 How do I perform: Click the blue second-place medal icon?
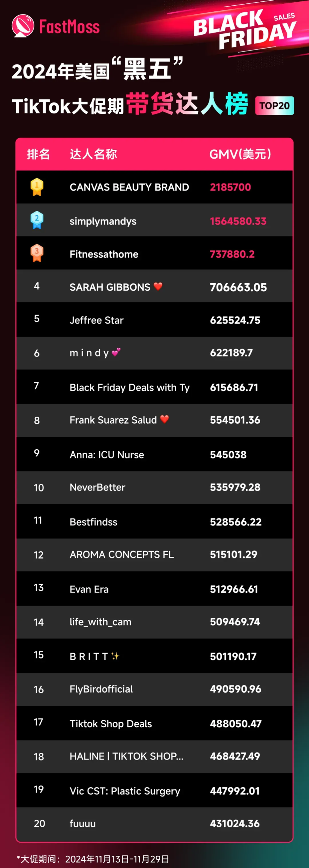[37, 220]
